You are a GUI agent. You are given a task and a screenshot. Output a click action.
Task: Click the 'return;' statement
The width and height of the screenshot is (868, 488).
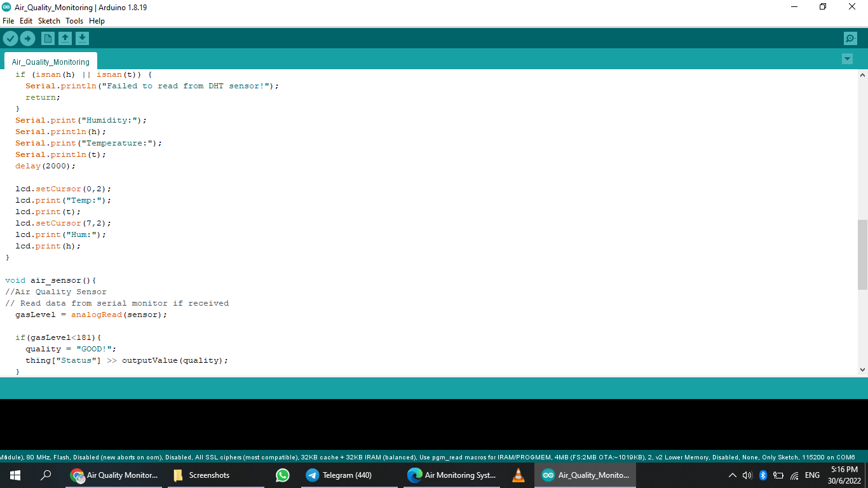pyautogui.click(x=43, y=97)
